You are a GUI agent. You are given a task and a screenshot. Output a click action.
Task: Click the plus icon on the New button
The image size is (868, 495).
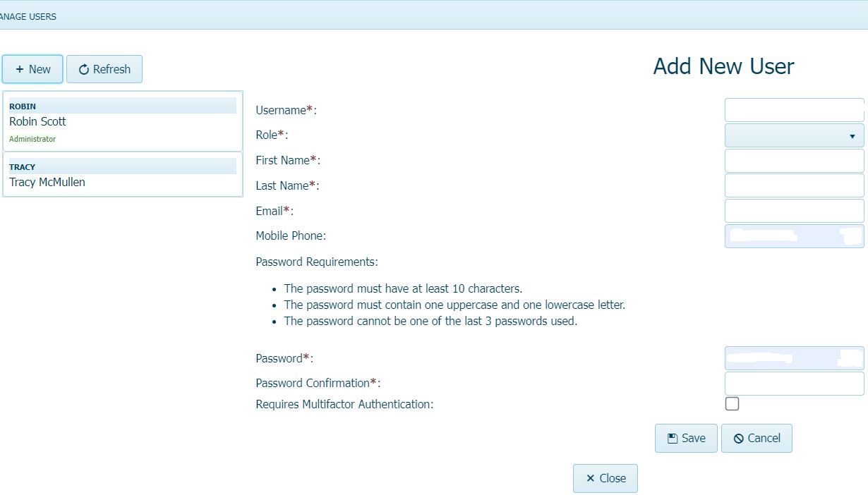[x=19, y=69]
